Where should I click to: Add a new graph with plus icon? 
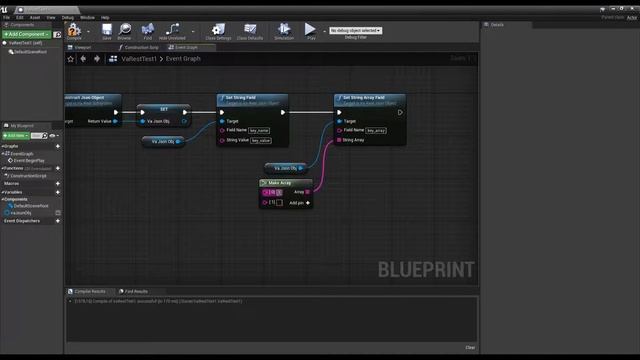pyautogui.click(x=58, y=146)
